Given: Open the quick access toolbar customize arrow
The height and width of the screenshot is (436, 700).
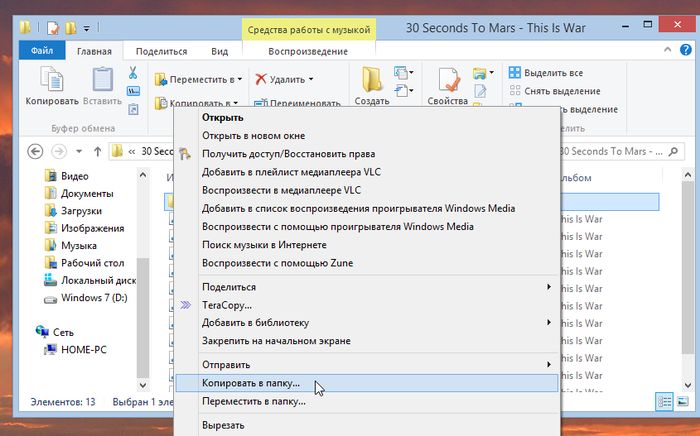Looking at the screenshot, I should (87, 28).
